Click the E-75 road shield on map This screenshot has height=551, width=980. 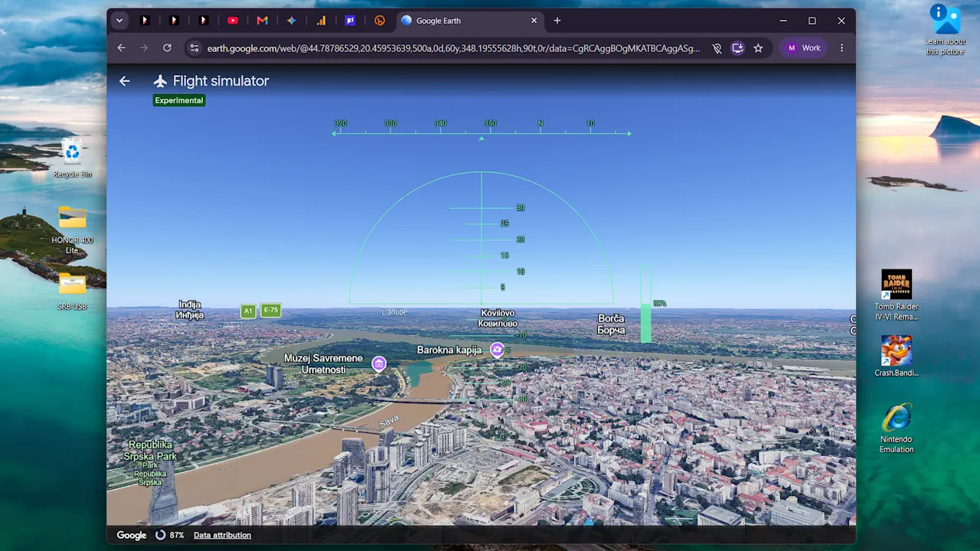271,310
